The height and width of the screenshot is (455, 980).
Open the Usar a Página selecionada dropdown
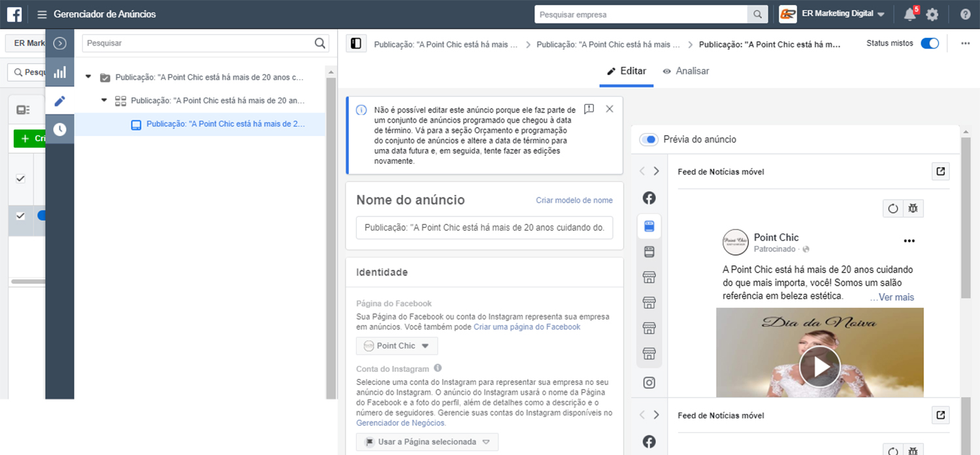coord(427,442)
